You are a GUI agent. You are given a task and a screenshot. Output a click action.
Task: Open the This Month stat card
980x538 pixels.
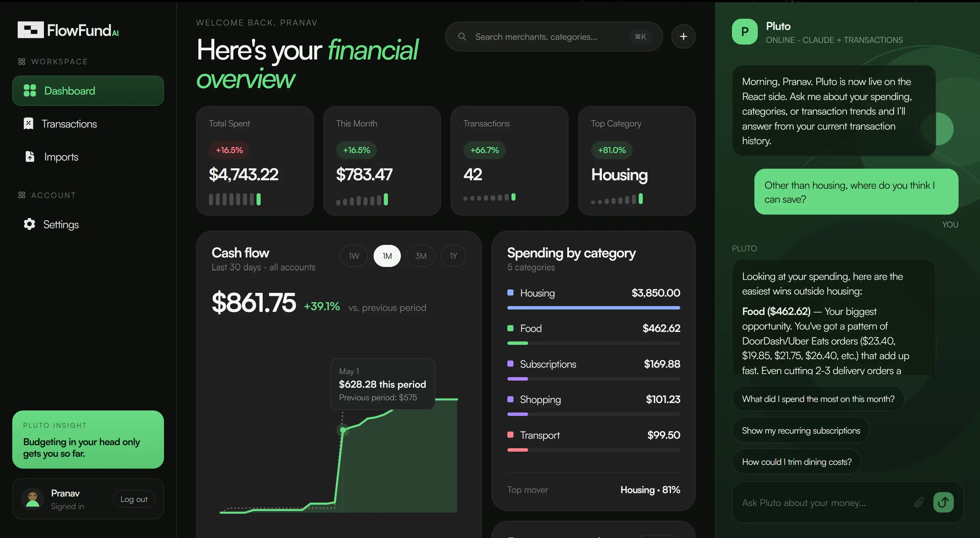[382, 161]
